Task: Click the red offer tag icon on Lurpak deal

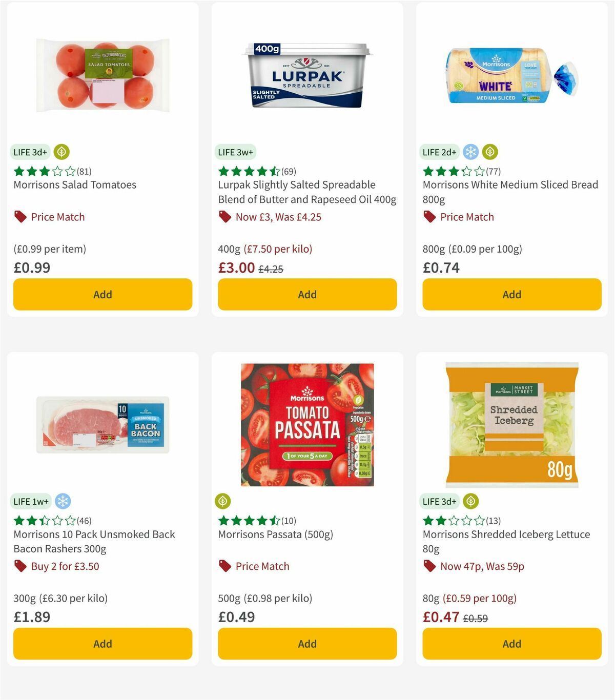Action: [x=224, y=217]
